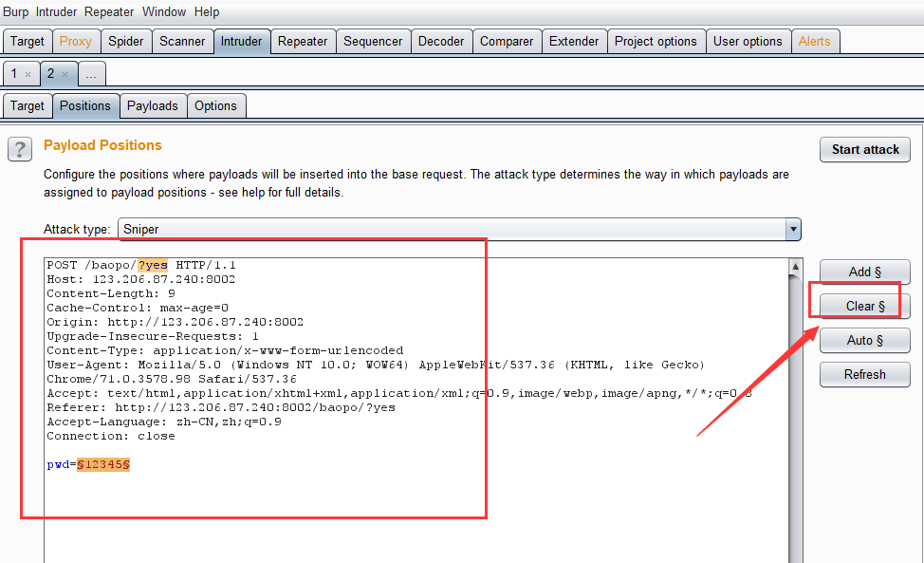Select attack tab number 2
This screenshot has height=563, width=924.
(x=50, y=74)
